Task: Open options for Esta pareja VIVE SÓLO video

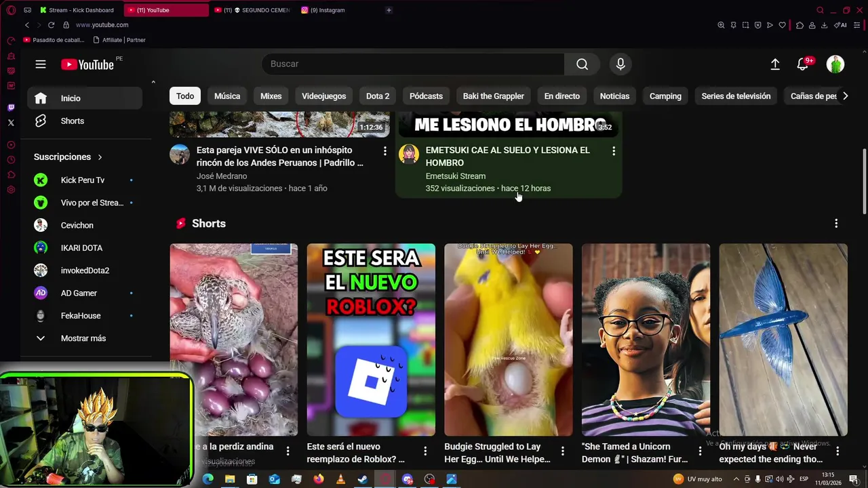Action: pyautogui.click(x=384, y=151)
